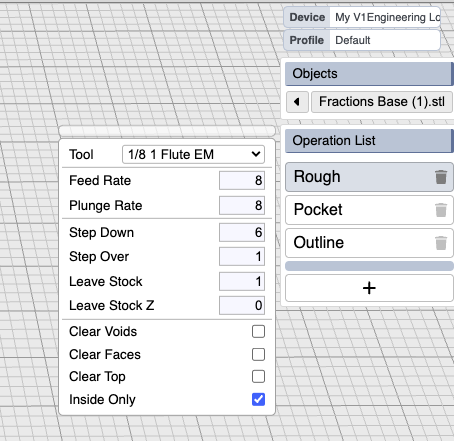Click trash icon next to Pocket operation
Image resolution: width=454 pixels, height=441 pixels.
pyautogui.click(x=441, y=210)
